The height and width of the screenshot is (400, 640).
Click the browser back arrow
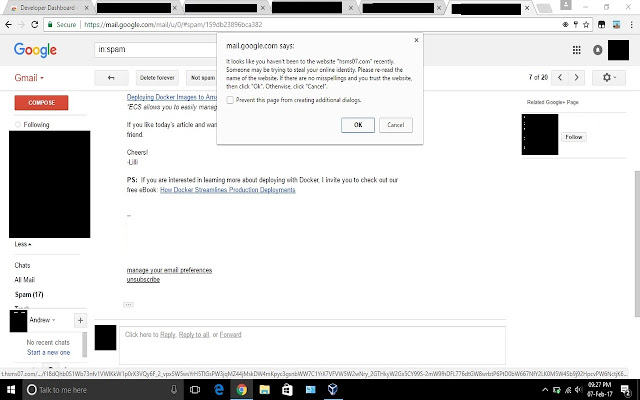click(x=8, y=24)
